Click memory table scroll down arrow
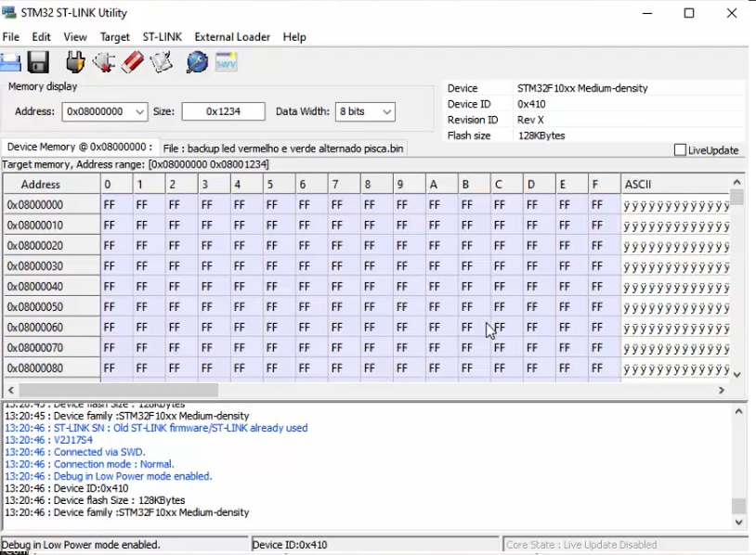756x555 pixels. [736, 374]
